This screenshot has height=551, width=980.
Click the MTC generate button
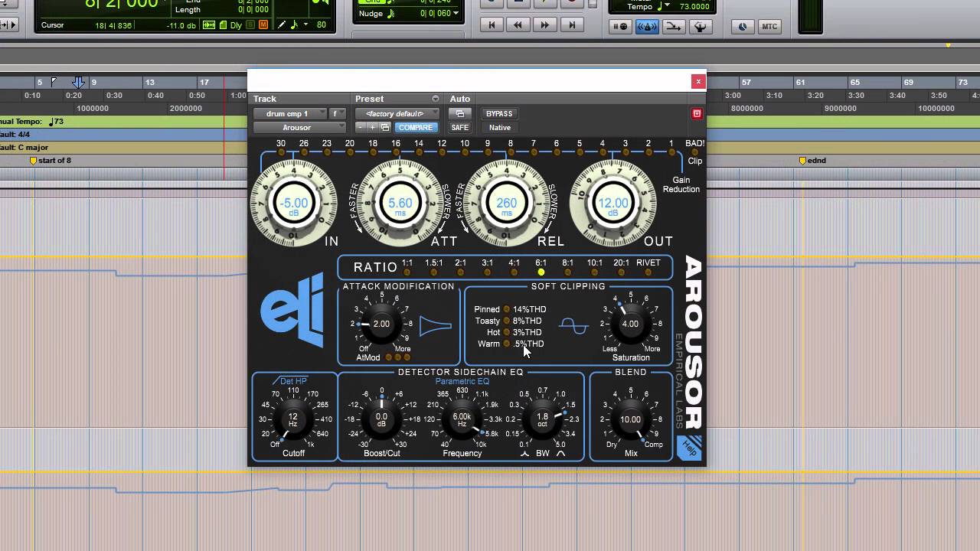(x=769, y=27)
